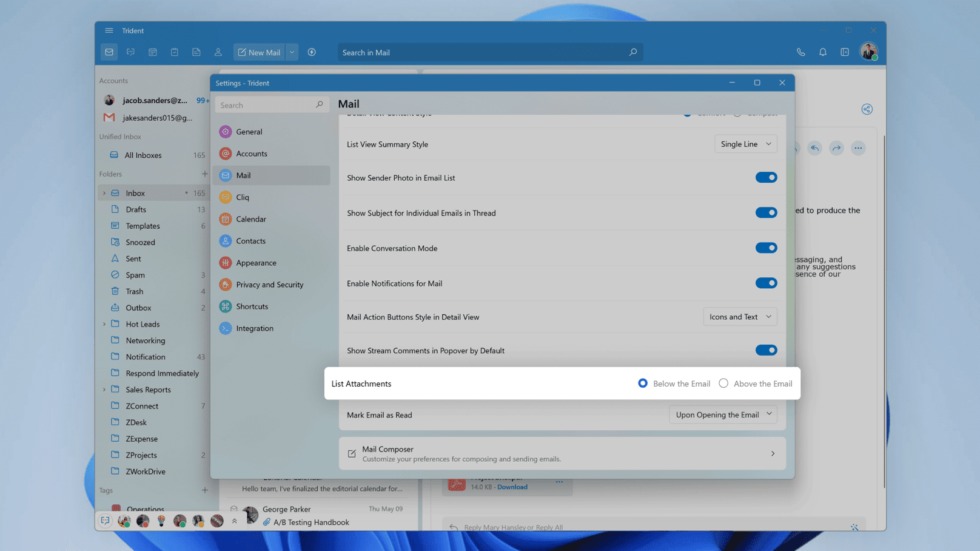Open the Drafts folder
980x551 pixels.
154,209
